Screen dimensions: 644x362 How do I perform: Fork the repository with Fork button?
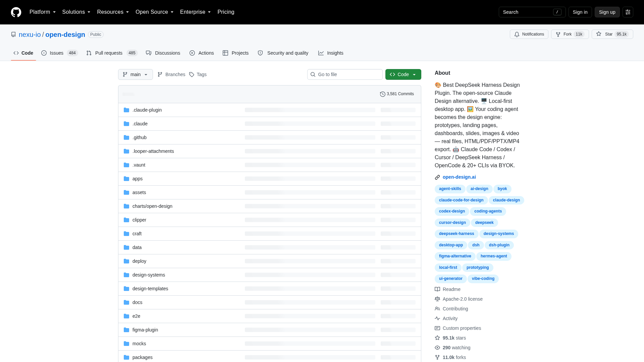570,34
